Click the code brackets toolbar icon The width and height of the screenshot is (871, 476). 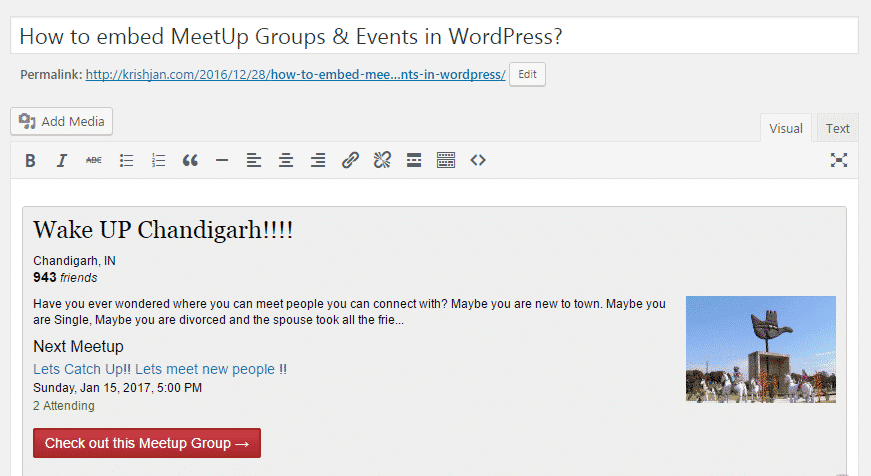[x=478, y=161]
